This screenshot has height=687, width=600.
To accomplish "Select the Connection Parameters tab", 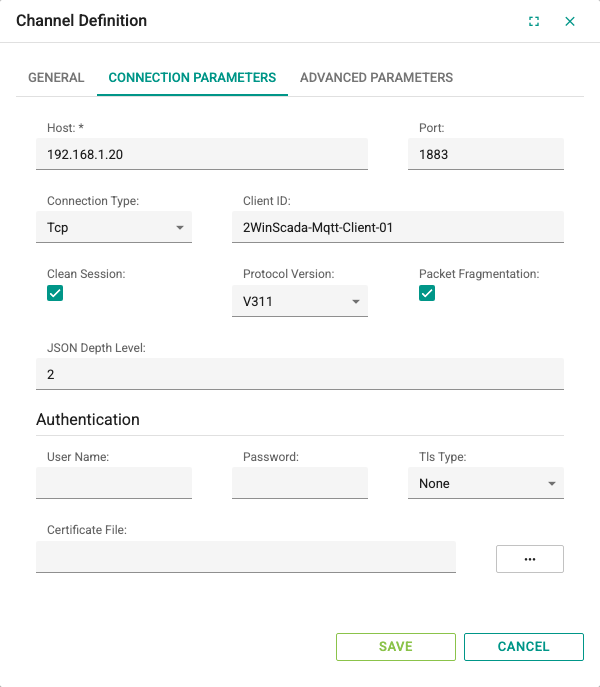I will [192, 78].
